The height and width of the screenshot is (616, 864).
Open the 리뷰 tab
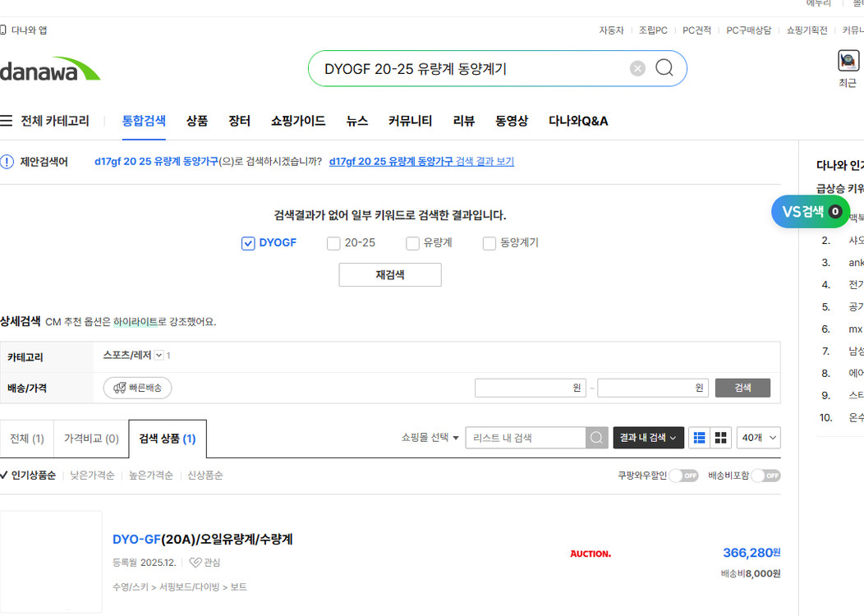[463, 121]
